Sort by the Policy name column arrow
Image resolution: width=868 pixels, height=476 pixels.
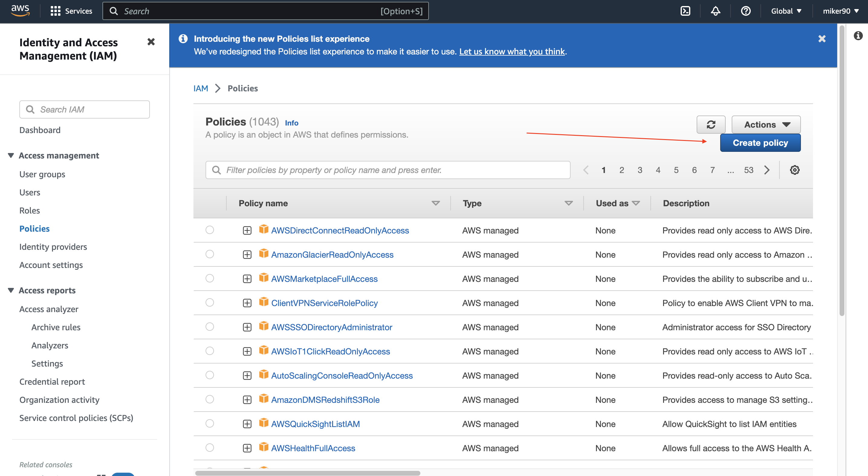[x=436, y=203]
